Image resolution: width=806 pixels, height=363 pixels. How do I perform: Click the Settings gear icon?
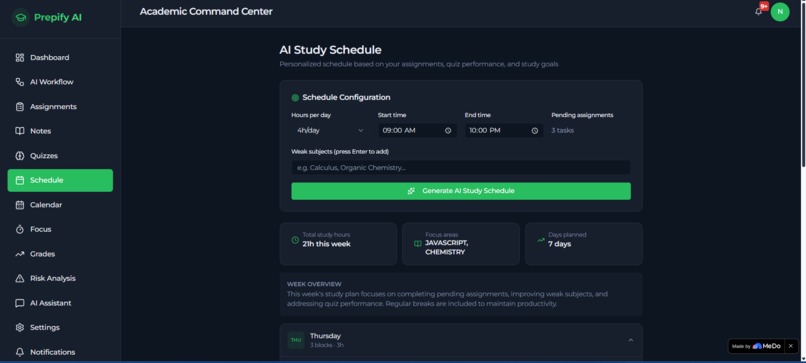pyautogui.click(x=20, y=328)
